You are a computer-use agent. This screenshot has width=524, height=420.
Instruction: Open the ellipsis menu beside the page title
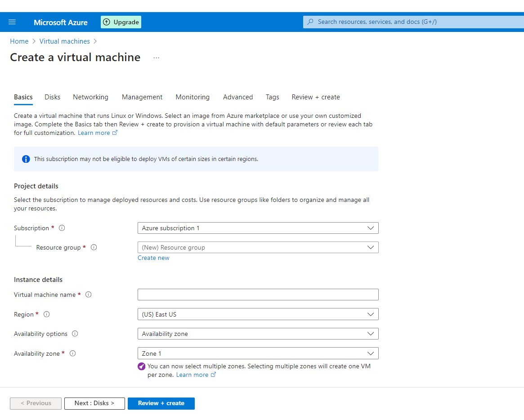[156, 58]
